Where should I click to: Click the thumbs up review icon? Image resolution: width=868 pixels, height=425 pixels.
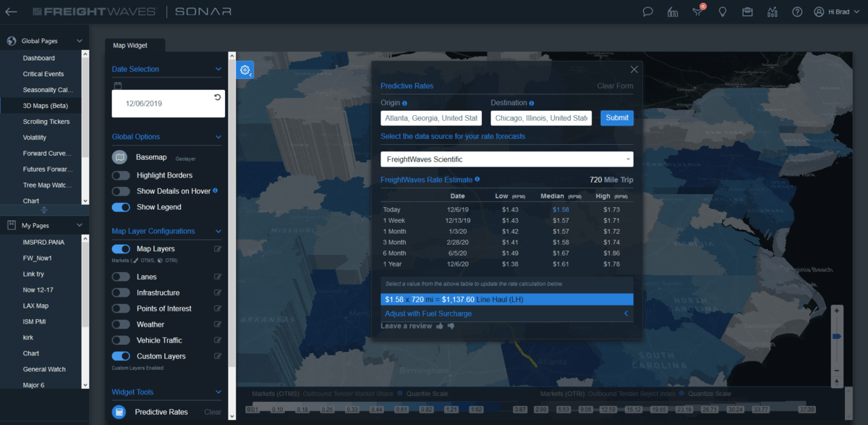pos(439,326)
